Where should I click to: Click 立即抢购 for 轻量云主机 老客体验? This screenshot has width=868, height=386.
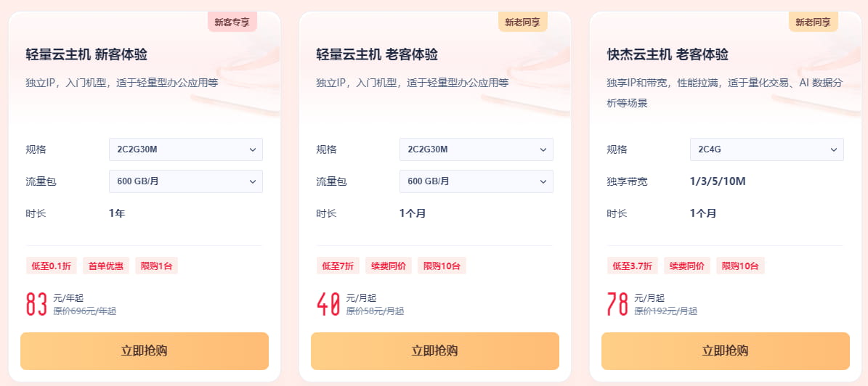click(x=435, y=351)
